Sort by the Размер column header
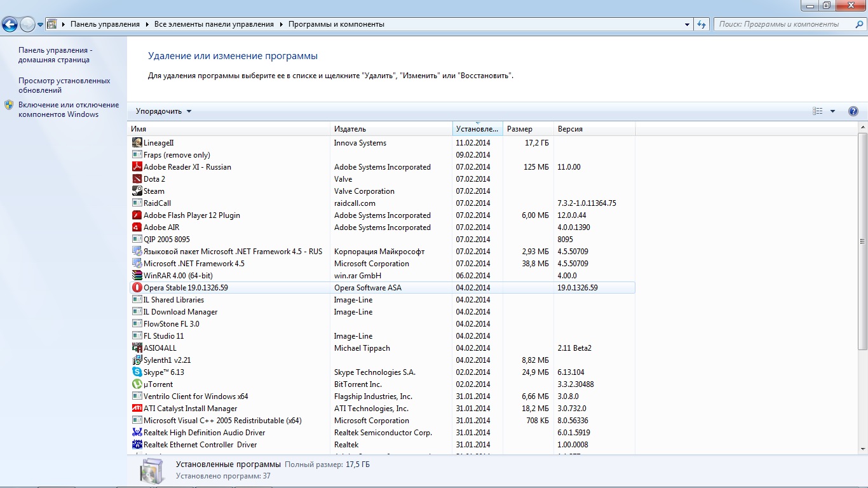The image size is (868, 488). pos(528,129)
